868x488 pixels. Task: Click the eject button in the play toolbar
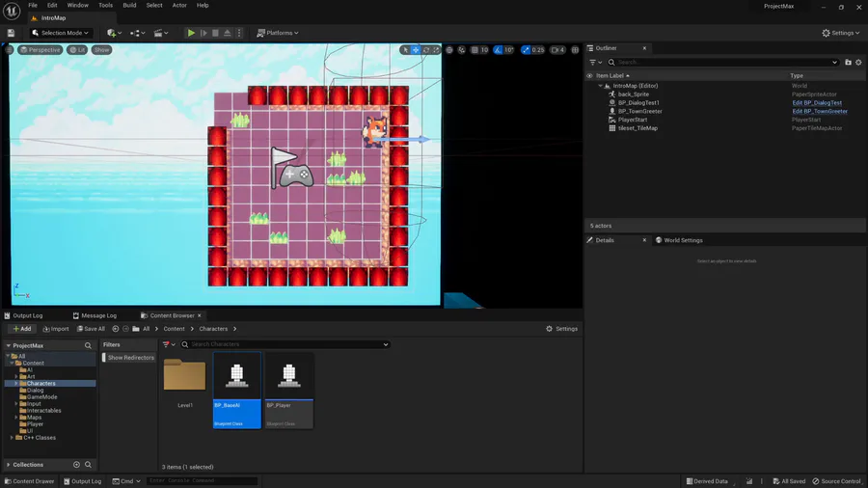[227, 33]
